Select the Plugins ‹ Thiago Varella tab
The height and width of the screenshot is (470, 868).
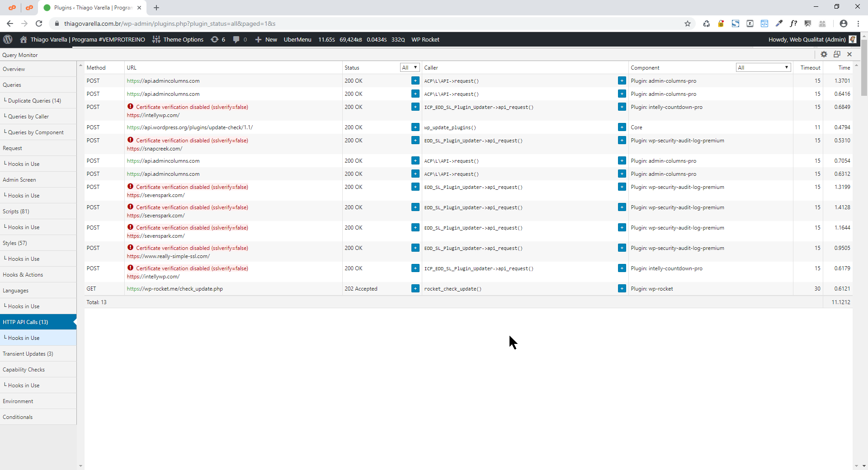tap(93, 8)
